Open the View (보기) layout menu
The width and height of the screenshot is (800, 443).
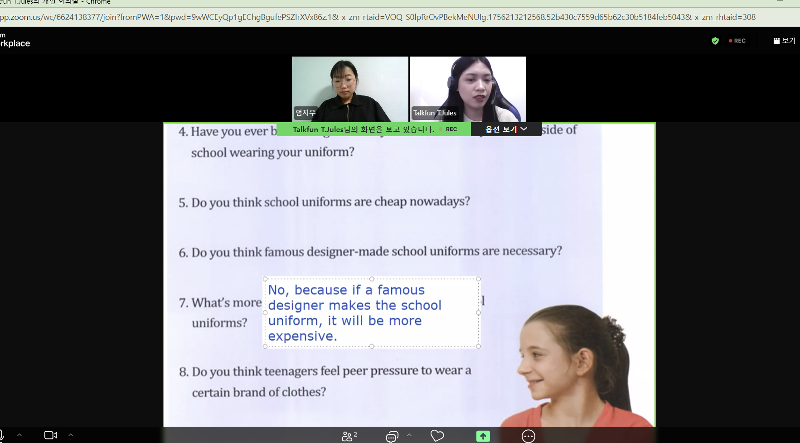click(x=783, y=41)
